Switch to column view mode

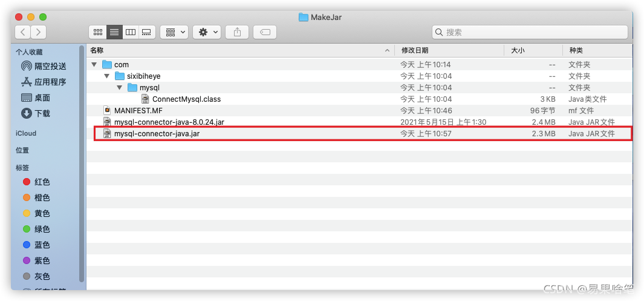[x=130, y=32]
